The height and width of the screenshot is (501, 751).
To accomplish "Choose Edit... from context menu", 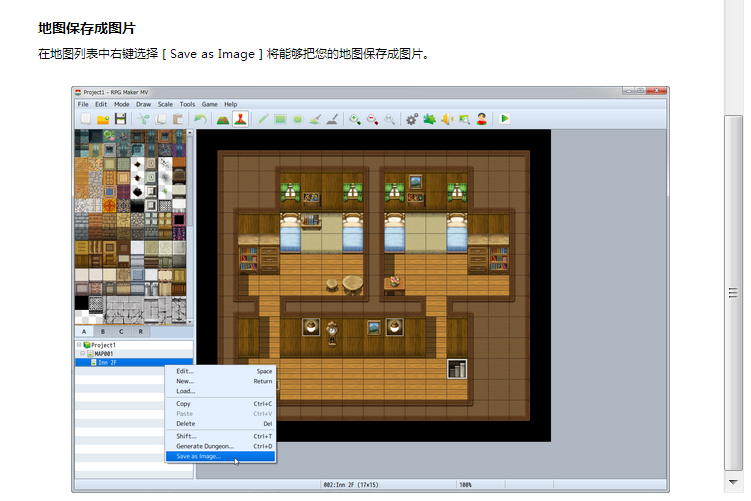I will tap(220, 371).
